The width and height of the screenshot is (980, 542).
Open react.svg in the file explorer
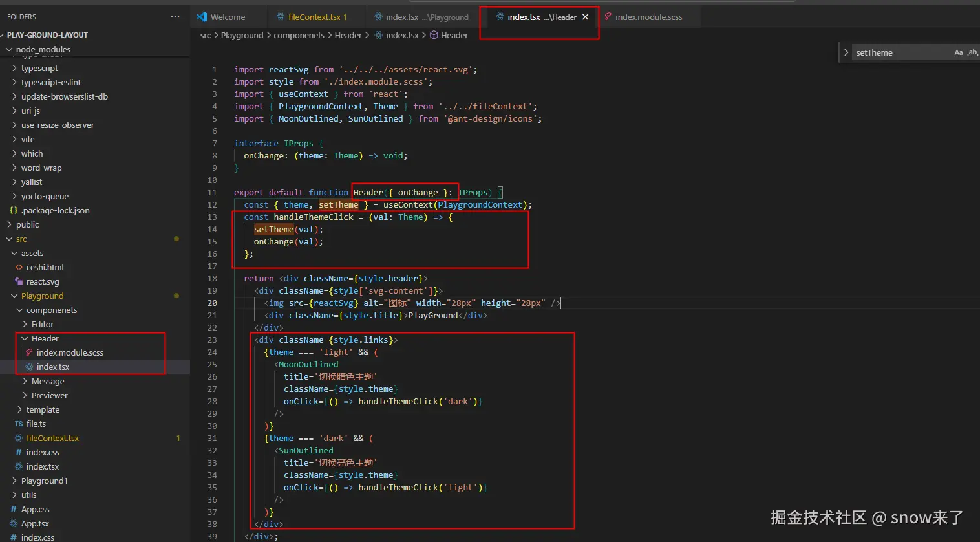pyautogui.click(x=43, y=281)
